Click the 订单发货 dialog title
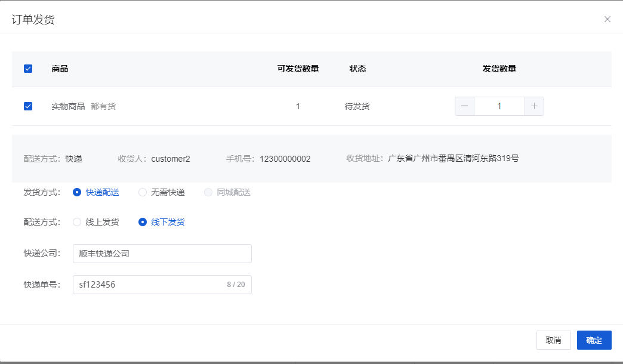623x364 pixels. pos(33,20)
